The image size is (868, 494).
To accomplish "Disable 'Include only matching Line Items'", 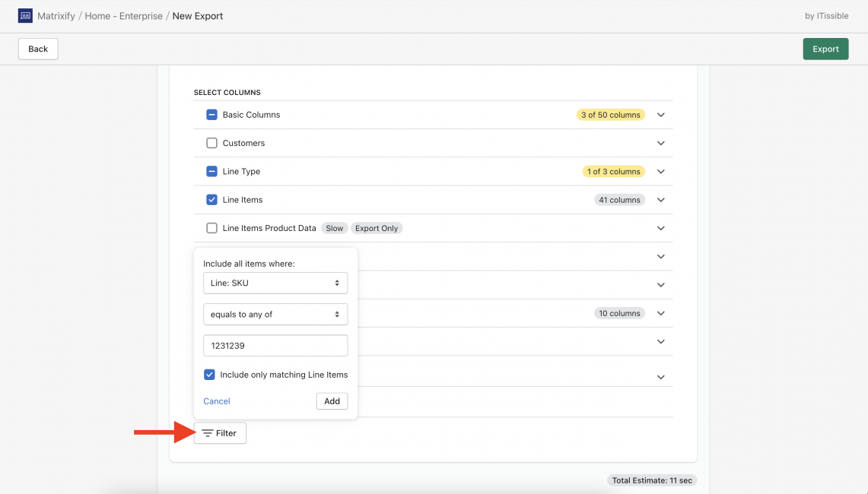I will point(209,374).
